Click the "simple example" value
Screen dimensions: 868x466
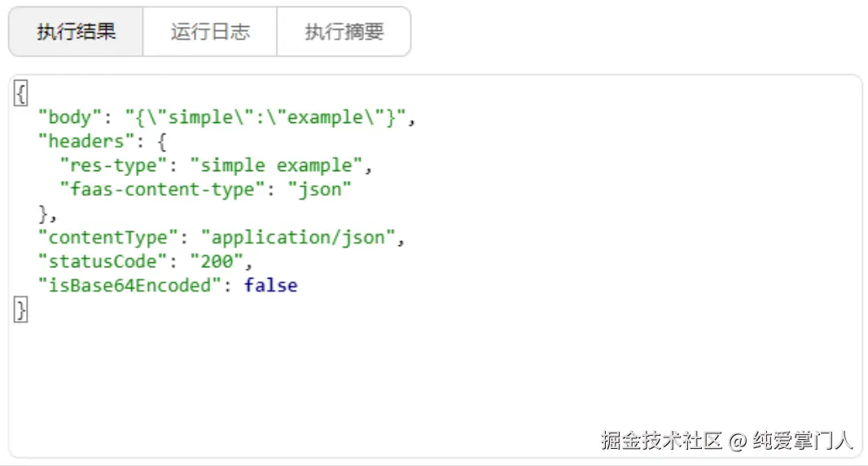(x=276, y=165)
